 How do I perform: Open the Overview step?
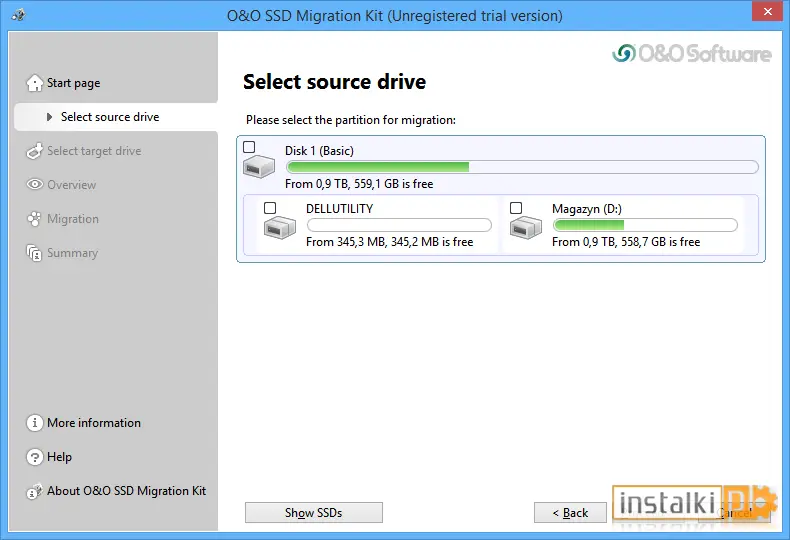[x=61, y=184]
